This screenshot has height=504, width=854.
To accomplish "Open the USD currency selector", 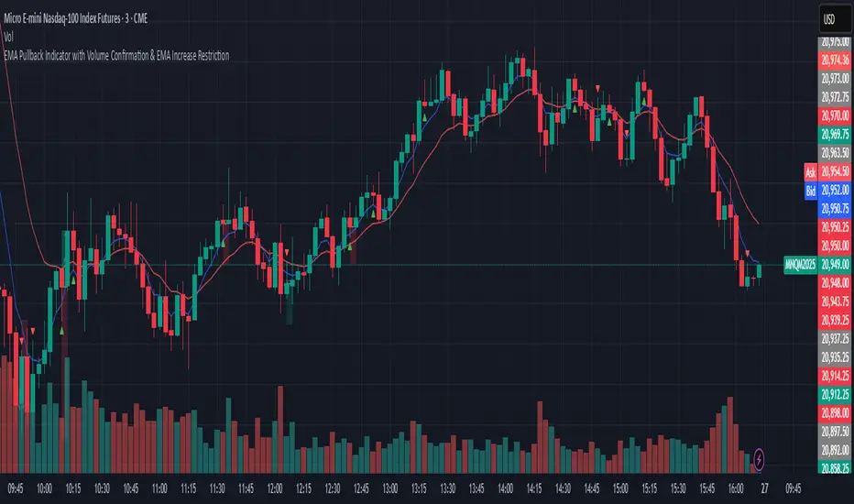I will tap(832, 19).
